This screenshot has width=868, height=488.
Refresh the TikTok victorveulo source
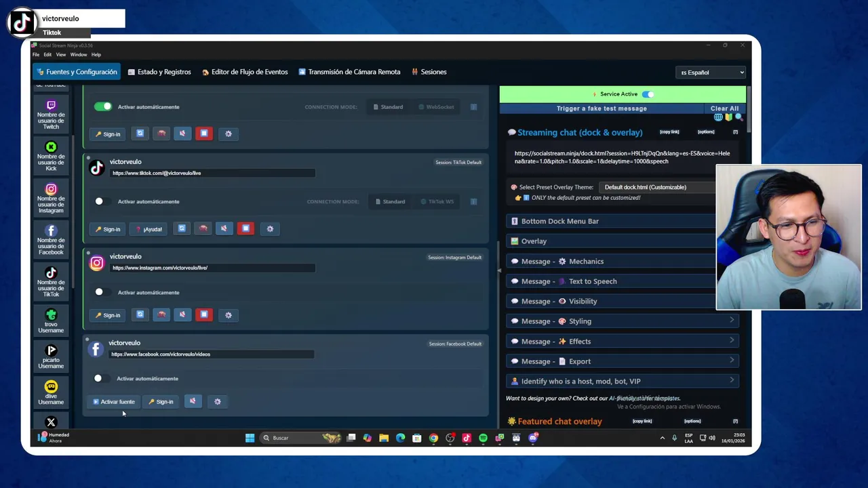[x=182, y=228]
